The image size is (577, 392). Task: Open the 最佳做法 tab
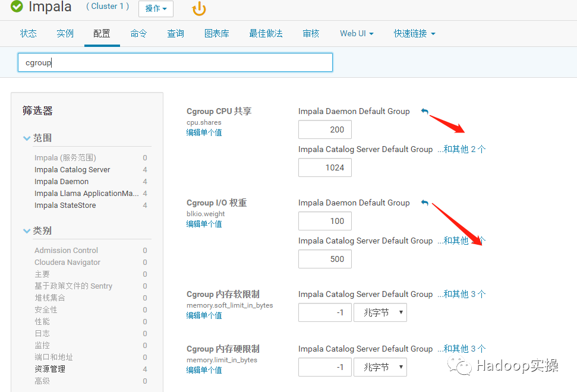(266, 33)
